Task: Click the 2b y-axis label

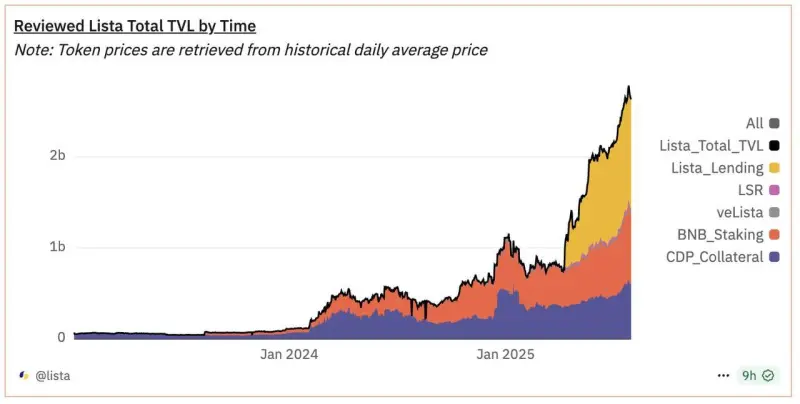Action: (56, 156)
